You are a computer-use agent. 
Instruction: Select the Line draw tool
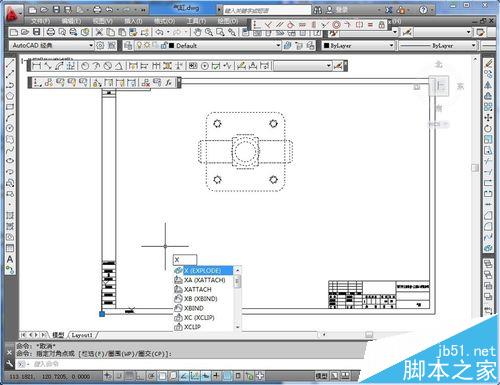pyautogui.click(x=10, y=63)
